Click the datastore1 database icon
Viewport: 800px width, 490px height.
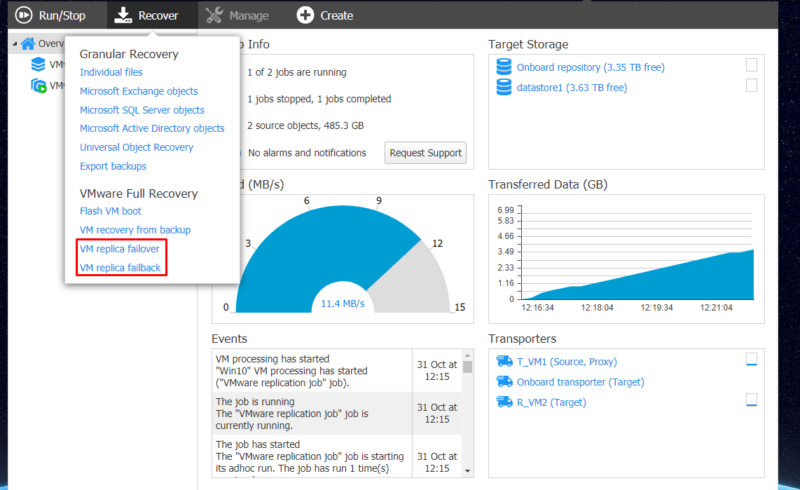click(x=504, y=87)
